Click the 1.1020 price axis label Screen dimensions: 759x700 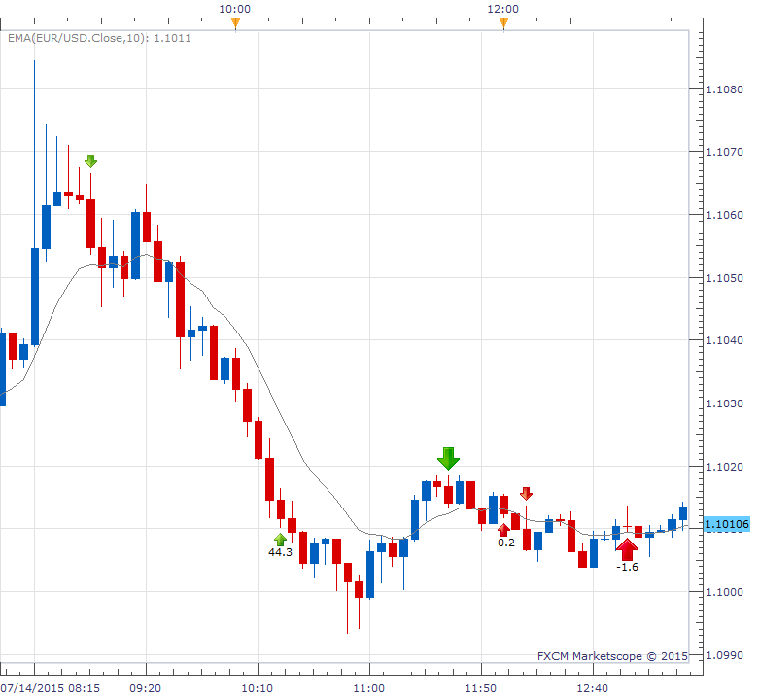(725, 467)
